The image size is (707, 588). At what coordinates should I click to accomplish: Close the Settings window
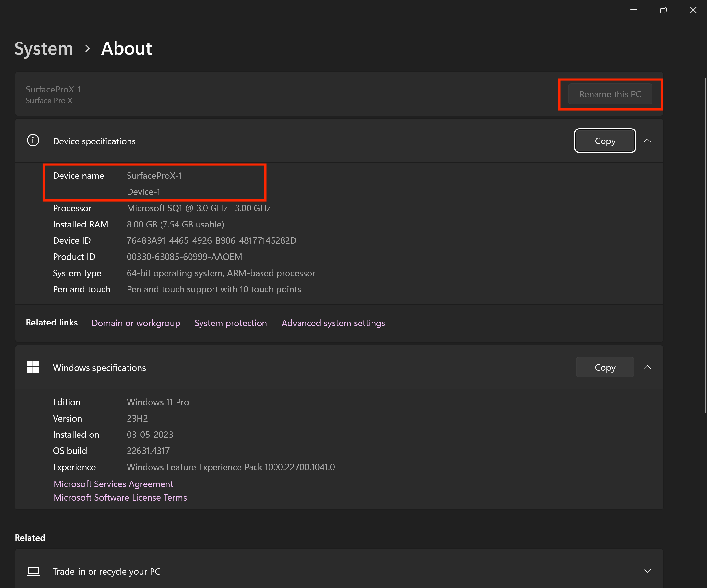(x=693, y=10)
